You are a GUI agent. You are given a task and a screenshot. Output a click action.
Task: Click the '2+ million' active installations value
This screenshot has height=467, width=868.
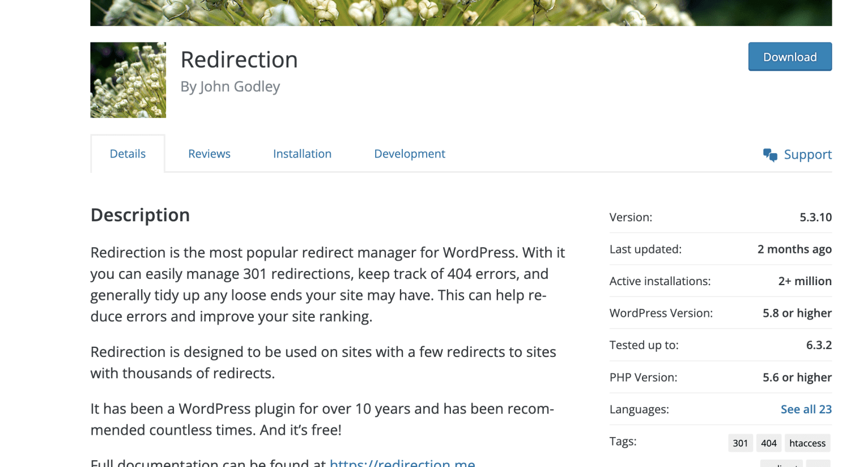tap(805, 281)
